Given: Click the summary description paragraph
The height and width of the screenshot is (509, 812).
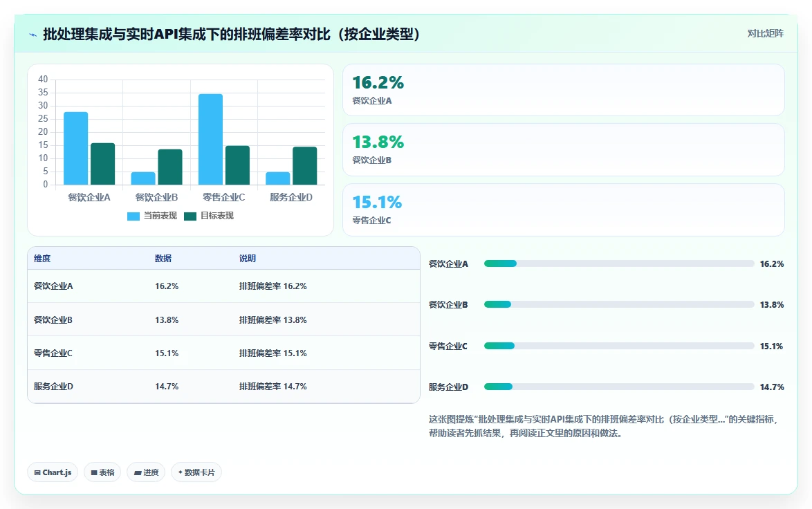Looking at the screenshot, I should point(604,426).
